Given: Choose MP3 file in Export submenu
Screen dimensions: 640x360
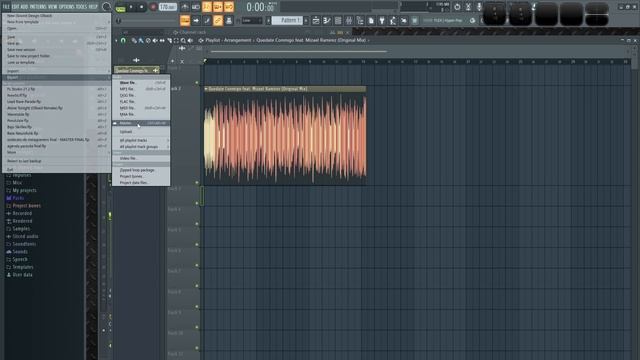Looking at the screenshot, I should (141, 89).
